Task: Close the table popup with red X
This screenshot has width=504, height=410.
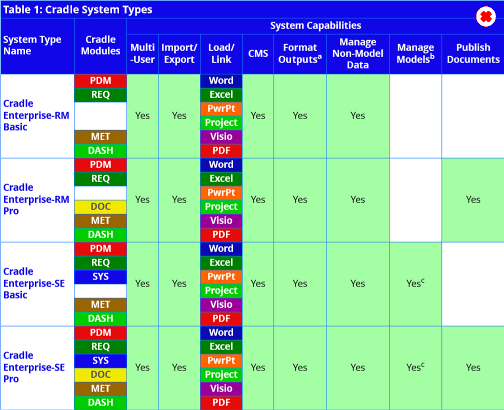Action: point(486,16)
